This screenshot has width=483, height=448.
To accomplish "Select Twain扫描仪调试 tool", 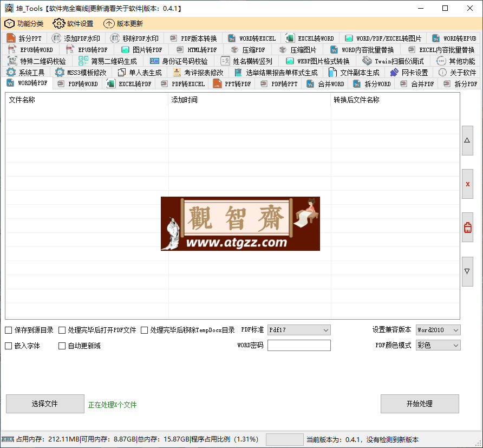I will click(393, 61).
